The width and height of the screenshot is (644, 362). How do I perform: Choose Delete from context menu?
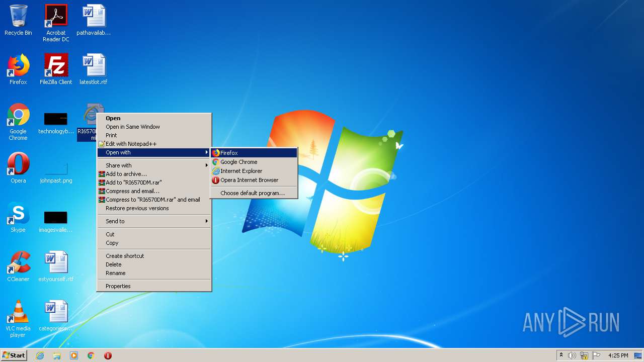pos(154,264)
